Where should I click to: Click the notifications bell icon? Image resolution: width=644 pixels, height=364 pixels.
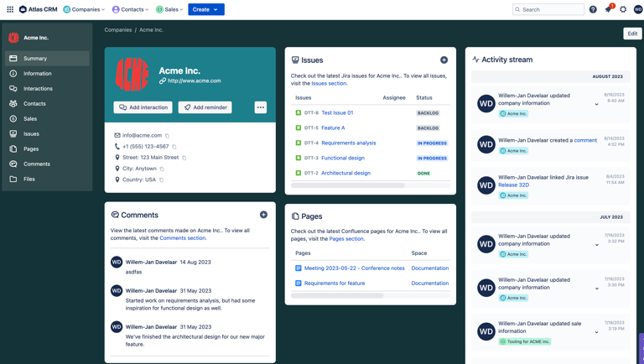pyautogui.click(x=608, y=10)
